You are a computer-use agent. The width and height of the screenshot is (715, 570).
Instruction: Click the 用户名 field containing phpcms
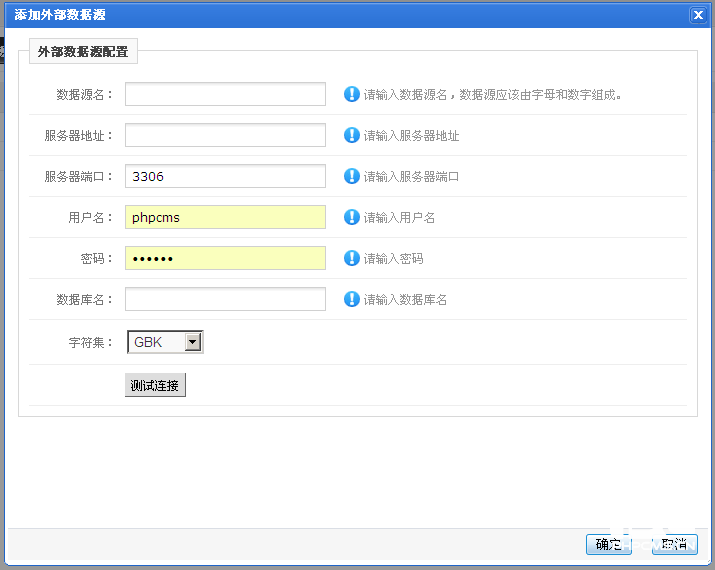click(x=225, y=217)
